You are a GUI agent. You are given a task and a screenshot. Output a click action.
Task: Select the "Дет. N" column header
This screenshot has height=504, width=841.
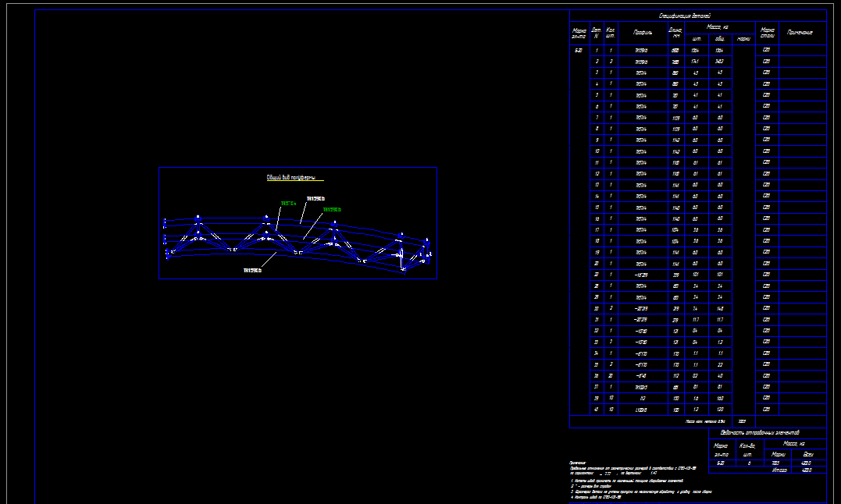pos(597,33)
